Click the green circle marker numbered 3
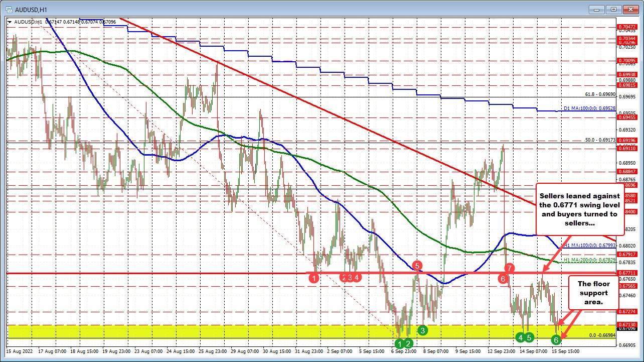644x362 pixels. click(x=423, y=330)
